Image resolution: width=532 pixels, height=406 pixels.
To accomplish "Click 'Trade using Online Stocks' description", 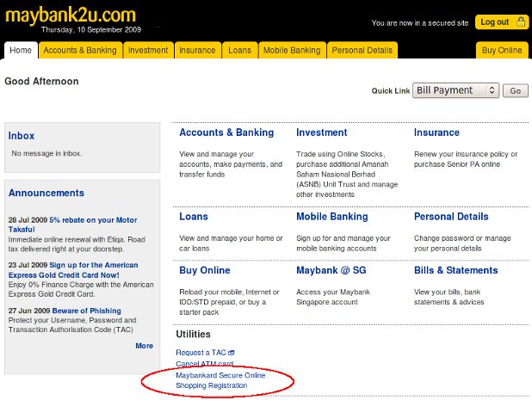I will coord(347,175).
